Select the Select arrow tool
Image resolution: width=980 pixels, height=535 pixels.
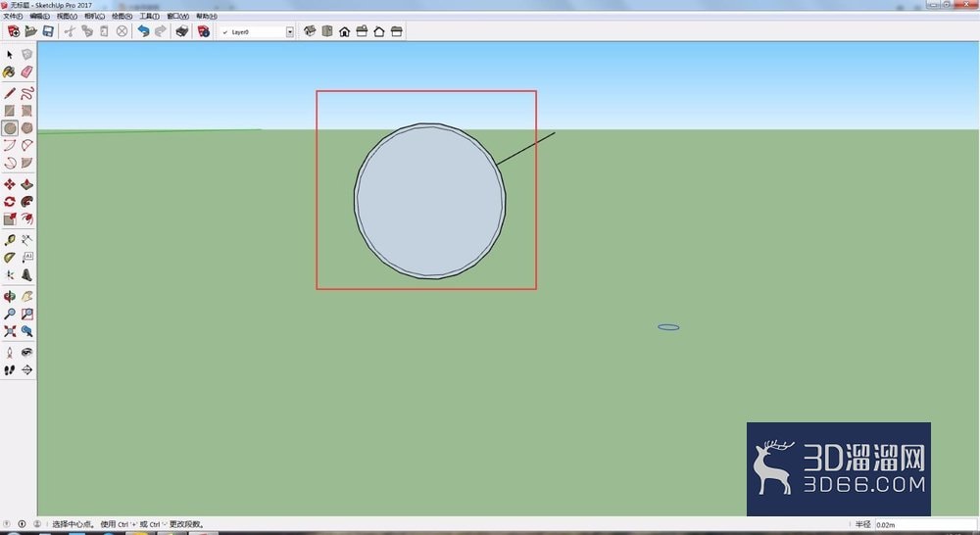pos(10,55)
